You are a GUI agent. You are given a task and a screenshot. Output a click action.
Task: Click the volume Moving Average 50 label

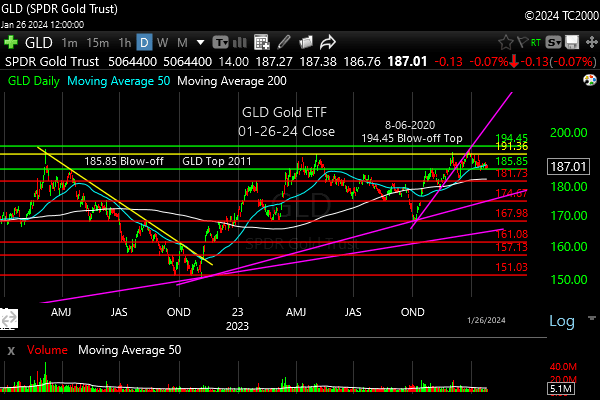tap(129, 350)
